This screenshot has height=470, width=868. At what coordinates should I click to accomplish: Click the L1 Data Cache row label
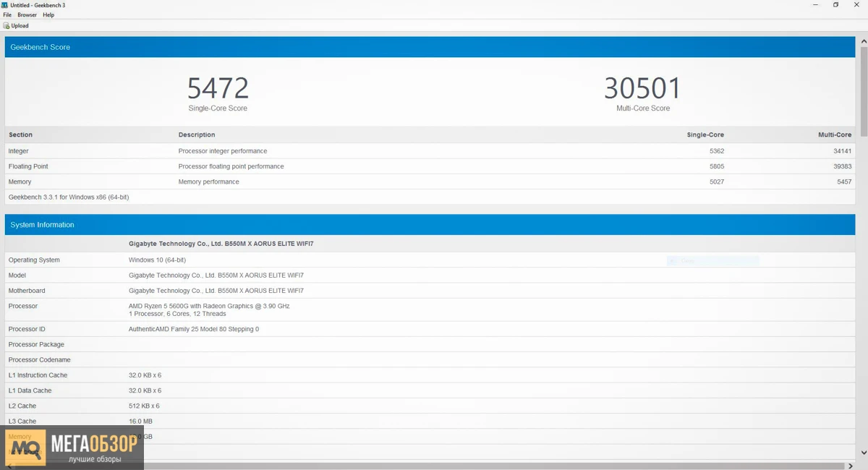point(30,390)
